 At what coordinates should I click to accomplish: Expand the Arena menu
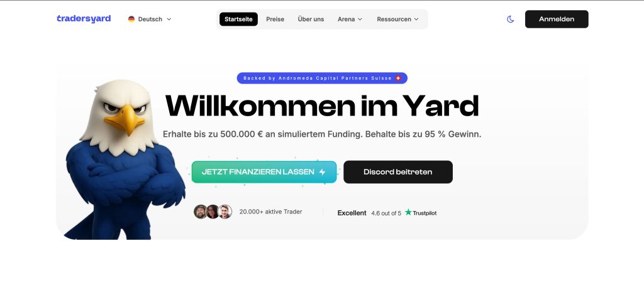click(x=350, y=19)
